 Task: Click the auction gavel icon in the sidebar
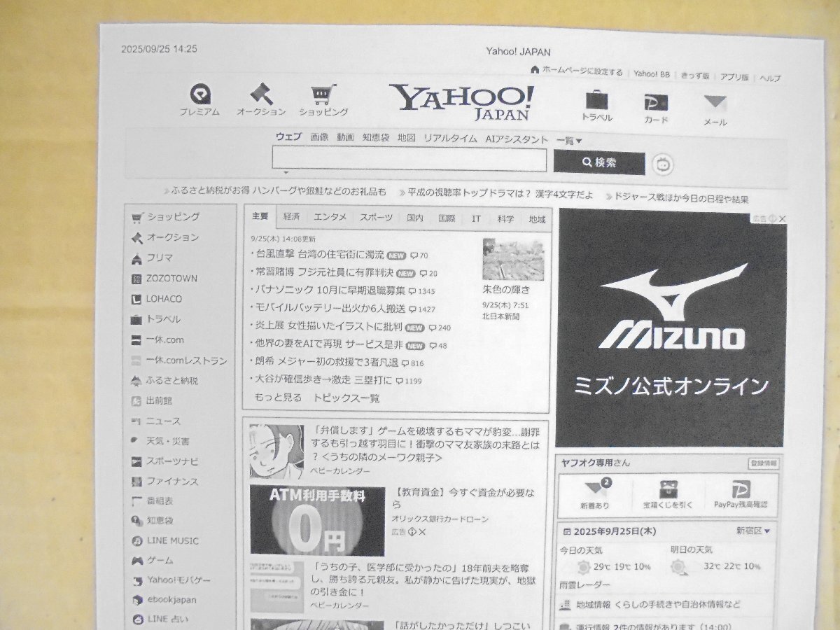[137, 238]
